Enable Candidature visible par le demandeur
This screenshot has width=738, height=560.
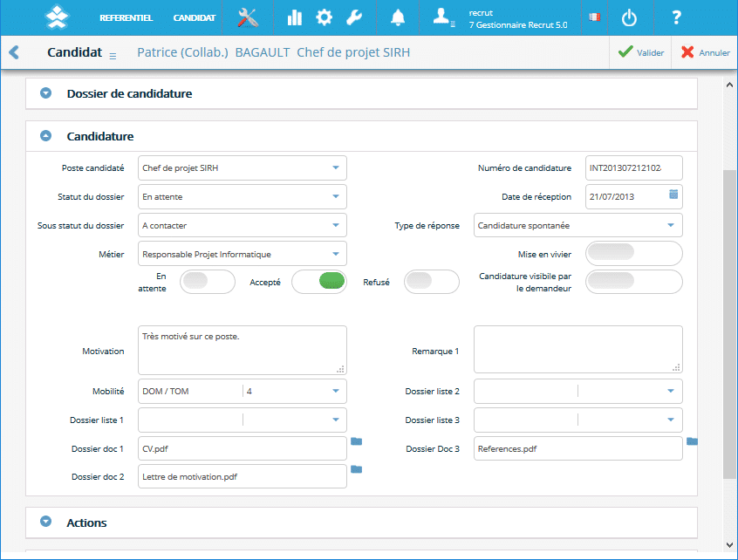pos(634,282)
